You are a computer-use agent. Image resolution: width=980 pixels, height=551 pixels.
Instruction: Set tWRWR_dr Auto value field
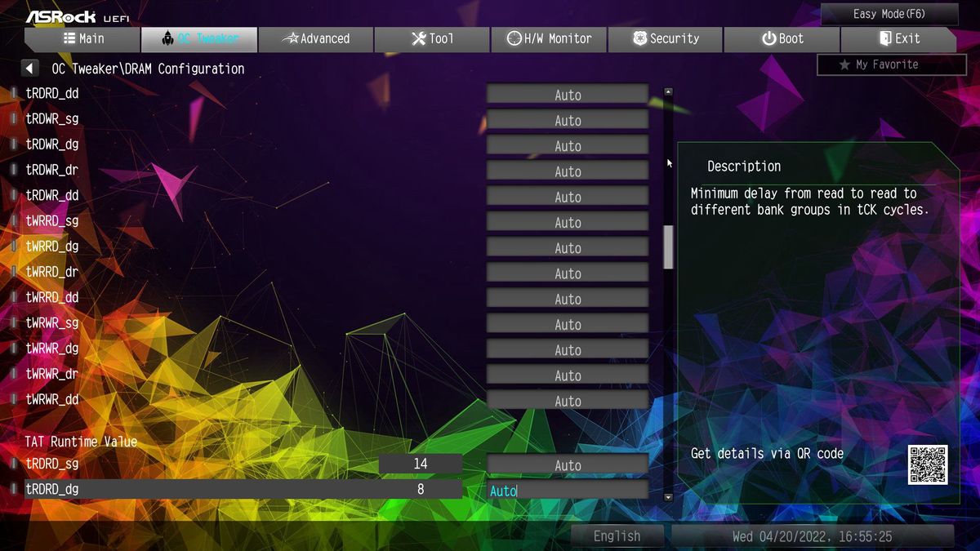568,375
